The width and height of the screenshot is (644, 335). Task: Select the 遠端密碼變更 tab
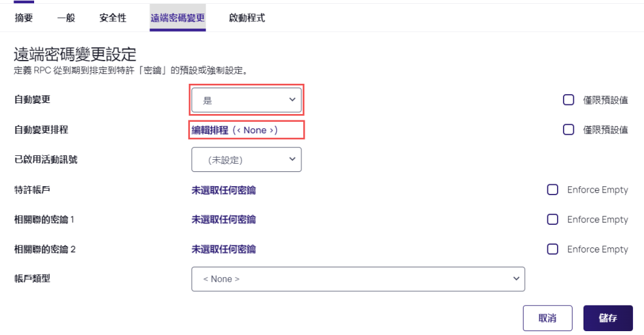pyautogui.click(x=178, y=17)
